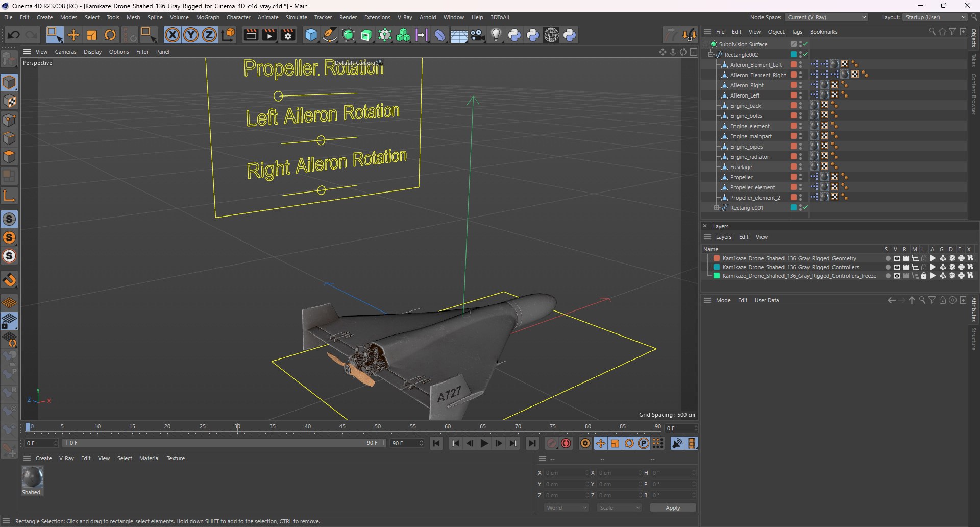Toggle lock on Controllers_freeze layer
Screen dimensions: 980x527
(924, 276)
